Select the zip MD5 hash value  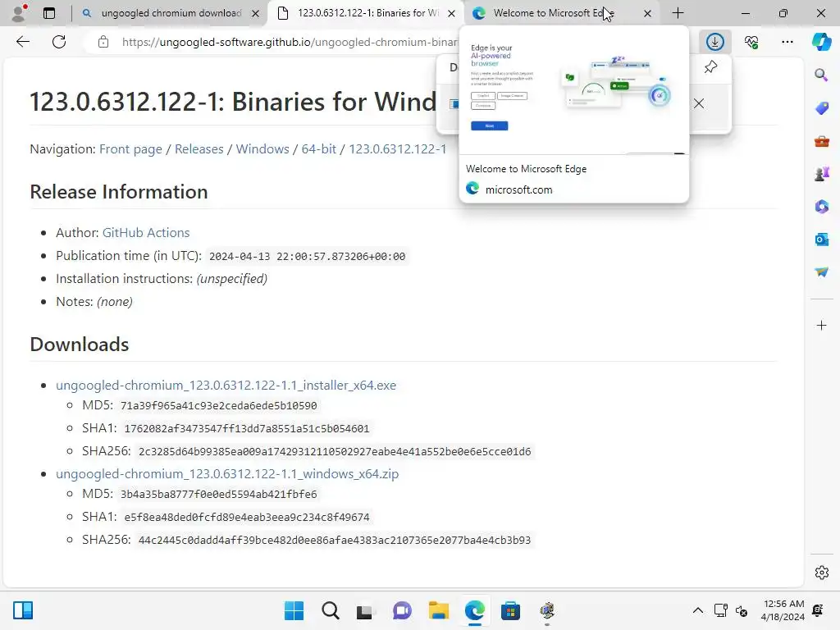218,495
